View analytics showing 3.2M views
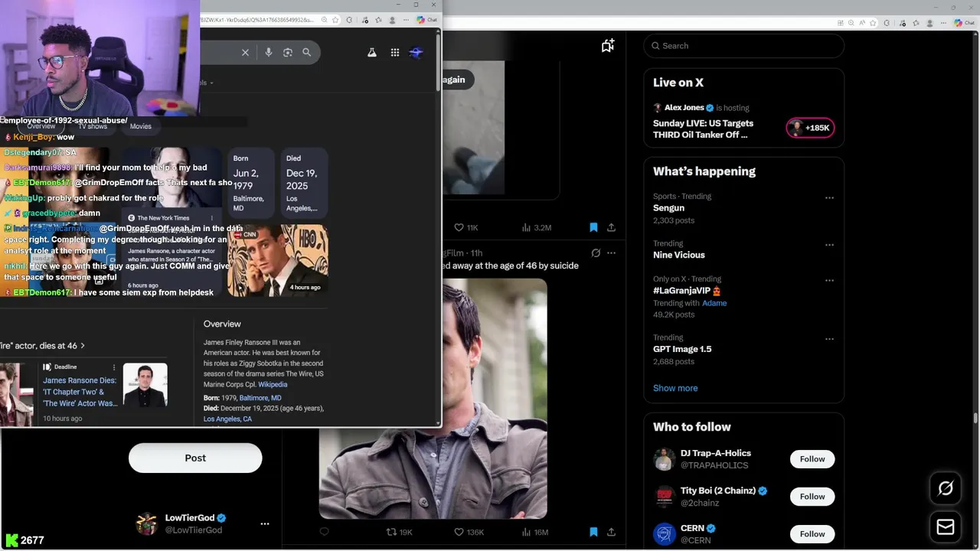 tap(537, 227)
